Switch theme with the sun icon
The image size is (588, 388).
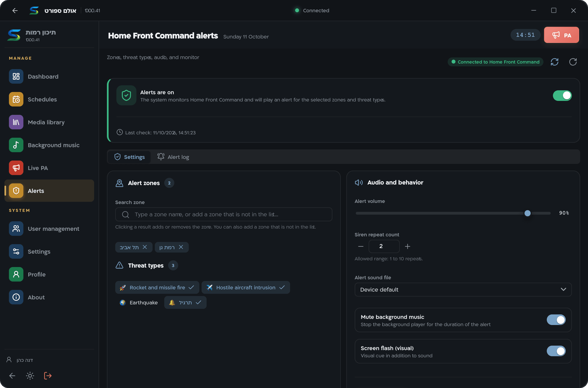pyautogui.click(x=30, y=376)
